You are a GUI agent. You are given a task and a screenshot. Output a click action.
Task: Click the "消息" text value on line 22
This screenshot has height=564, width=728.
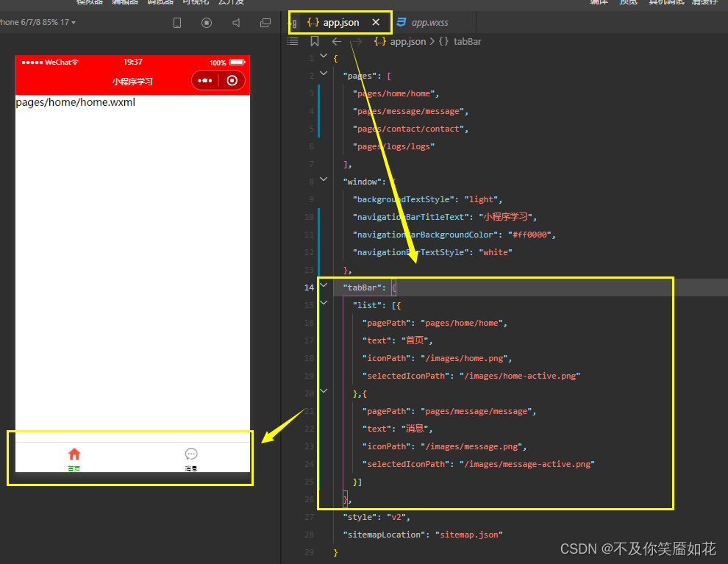[x=415, y=429]
